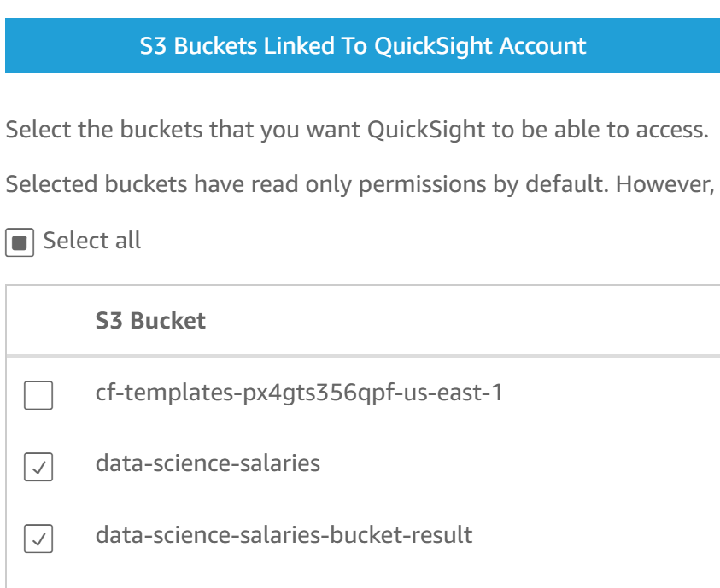Select the data-science-salaries-bucket-result row
This screenshot has height=588, width=720.
(x=283, y=535)
